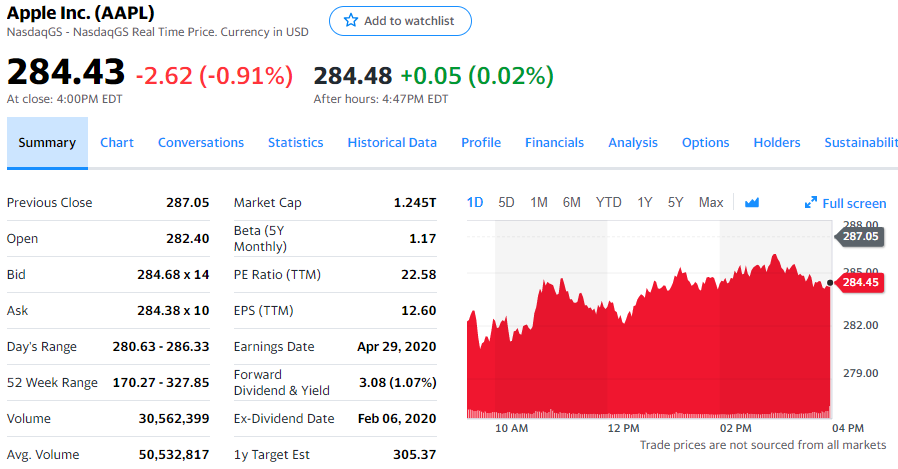Click the mountain chart type icon
The width and height of the screenshot is (898, 469).
click(752, 203)
